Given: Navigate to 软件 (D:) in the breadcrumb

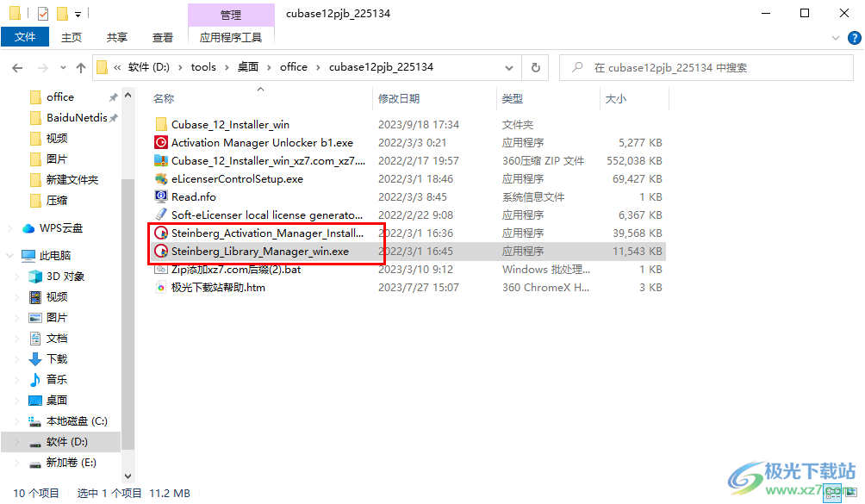Looking at the screenshot, I should click(148, 67).
